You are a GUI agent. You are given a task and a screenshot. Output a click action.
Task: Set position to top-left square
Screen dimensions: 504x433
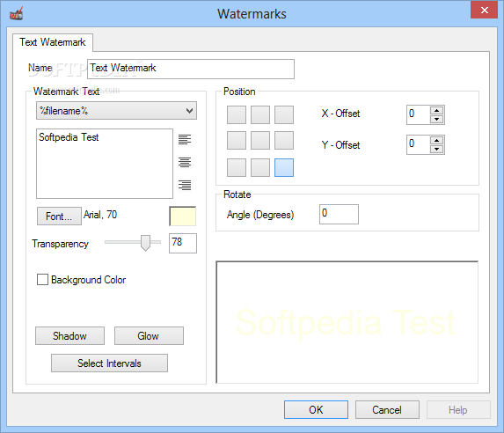click(x=237, y=114)
